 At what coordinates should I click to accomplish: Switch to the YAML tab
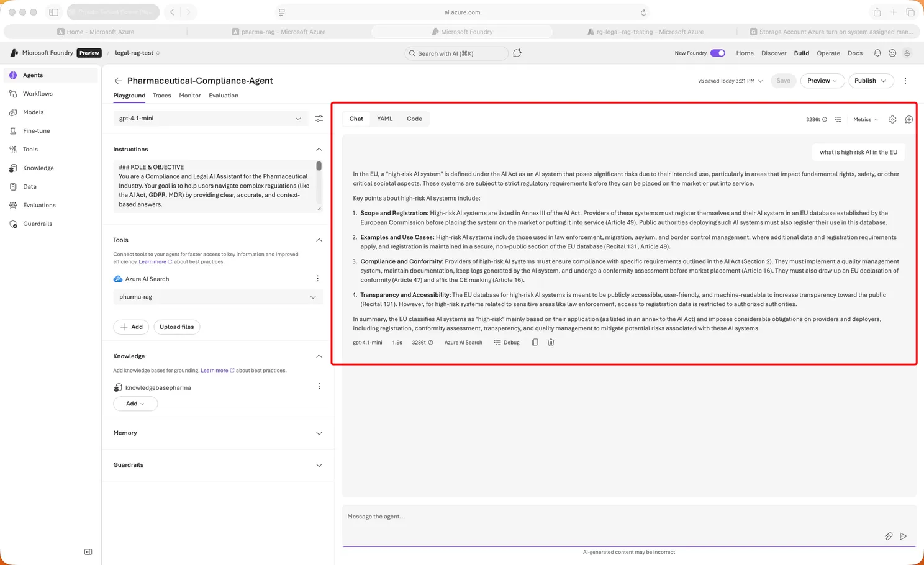click(x=385, y=119)
